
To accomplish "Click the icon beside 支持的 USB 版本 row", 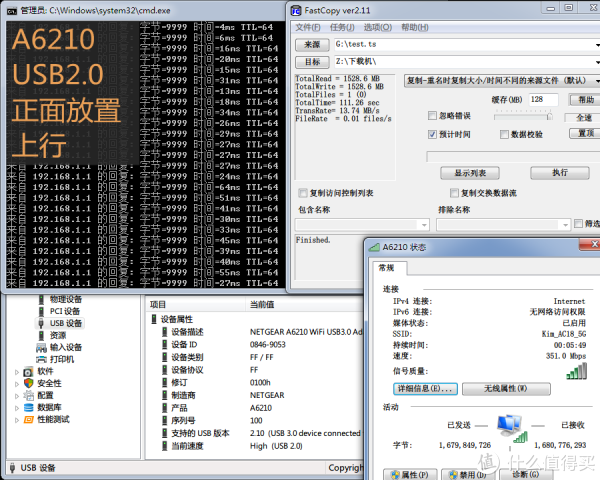I will click(165, 433).
